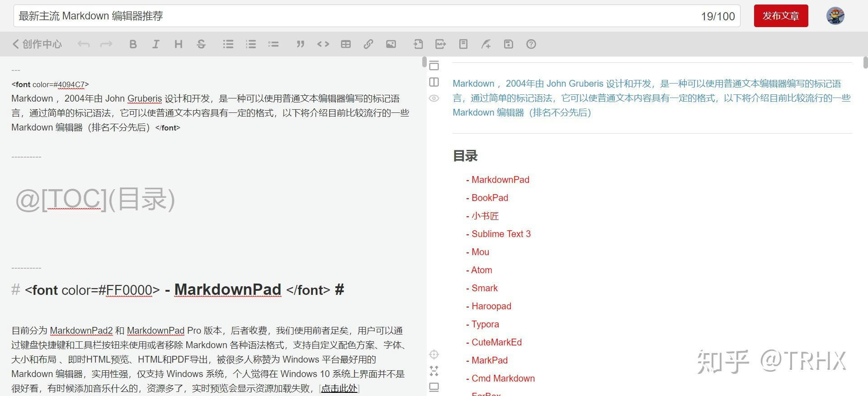The image size is (868, 396).
Task: Insert a blockquote
Action: [300, 44]
